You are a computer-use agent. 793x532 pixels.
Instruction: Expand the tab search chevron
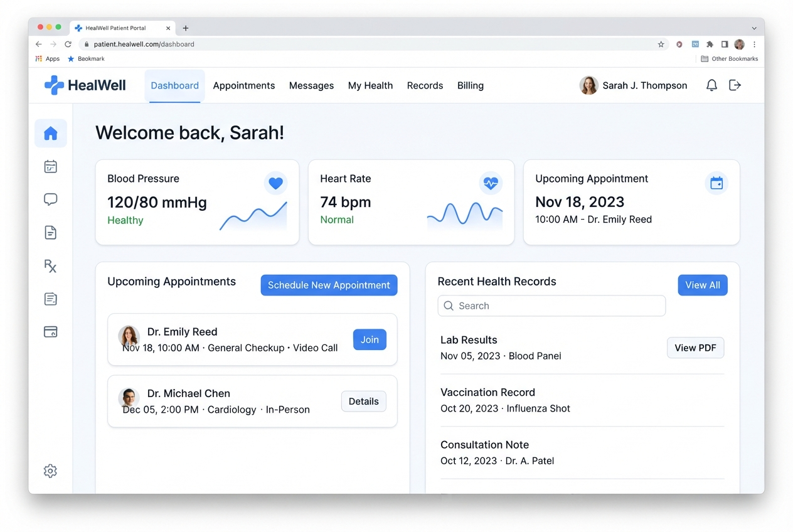click(x=754, y=28)
